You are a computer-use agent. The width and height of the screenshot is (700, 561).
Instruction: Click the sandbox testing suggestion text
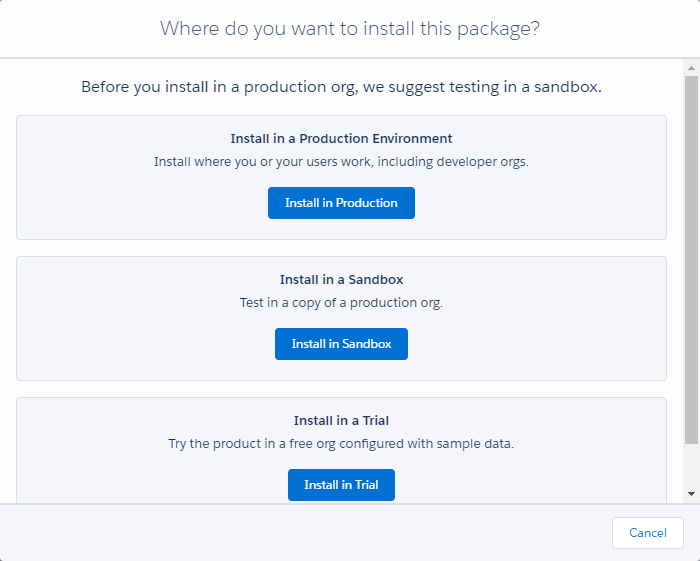341,87
